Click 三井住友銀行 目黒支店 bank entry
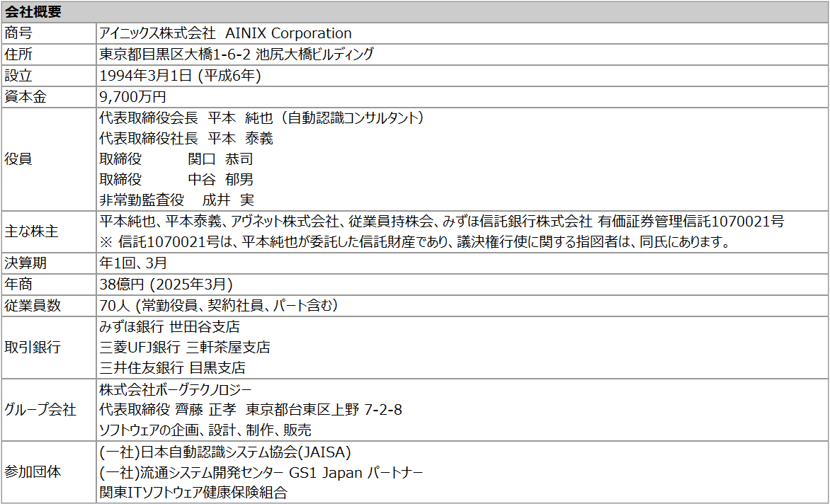Screen dimensions: 830x504 coord(173,368)
